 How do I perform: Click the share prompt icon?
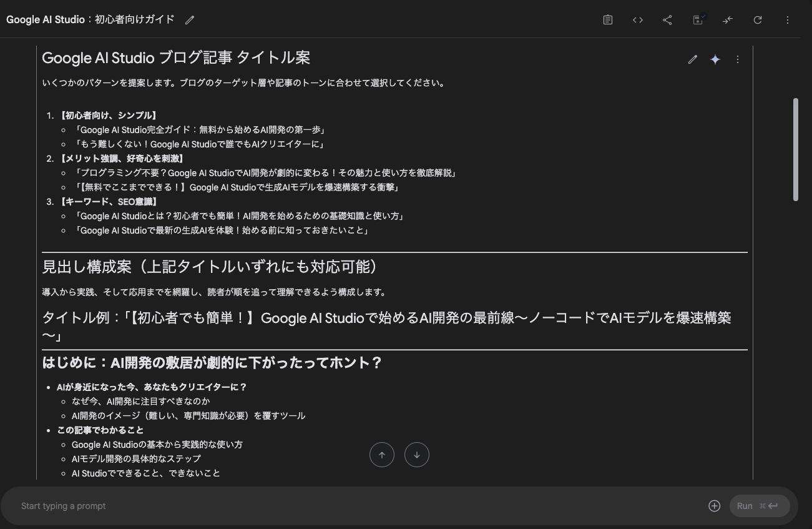click(x=667, y=20)
